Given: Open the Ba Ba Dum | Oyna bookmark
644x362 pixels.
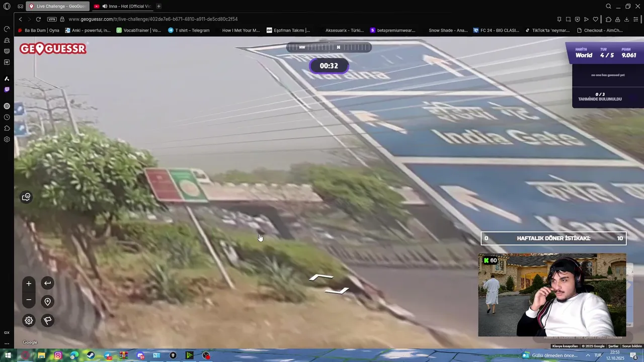Looking at the screenshot, I should click(39, 30).
